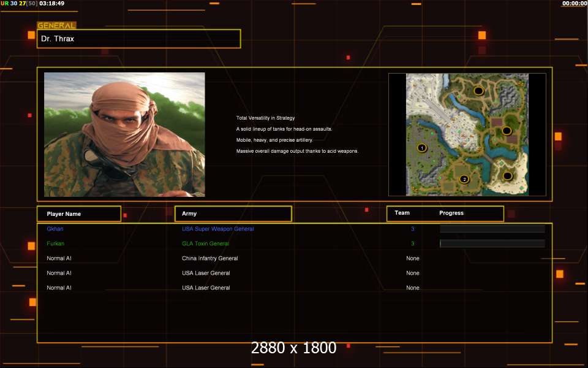This screenshot has width=588, height=368.
Task: Click Furkan's loading progress bar
Action: pyautogui.click(x=492, y=243)
